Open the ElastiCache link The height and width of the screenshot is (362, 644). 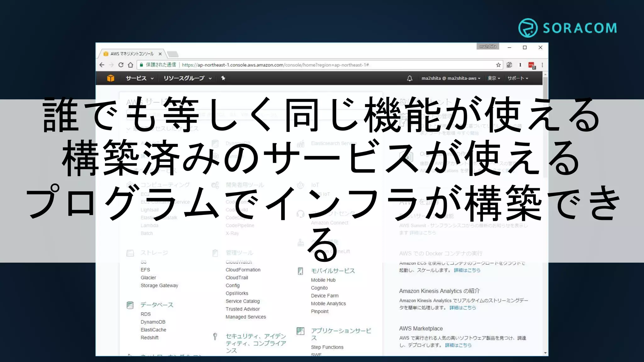click(x=153, y=330)
